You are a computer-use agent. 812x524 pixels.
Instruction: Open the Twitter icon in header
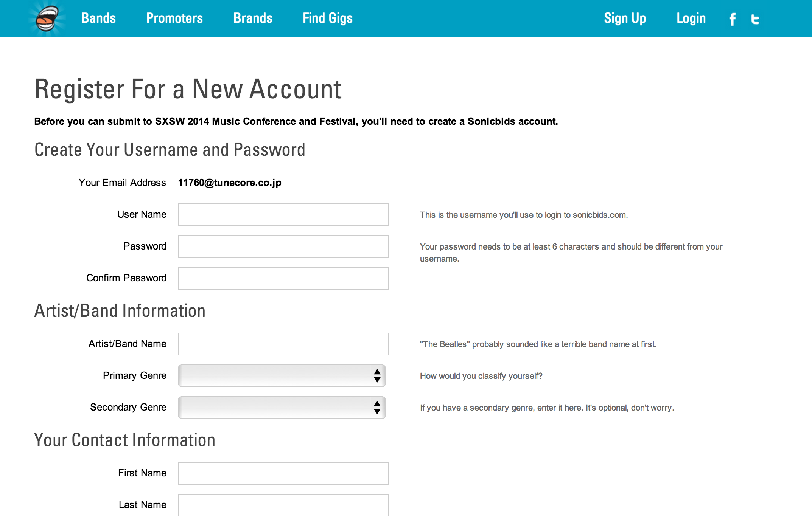[x=755, y=19]
